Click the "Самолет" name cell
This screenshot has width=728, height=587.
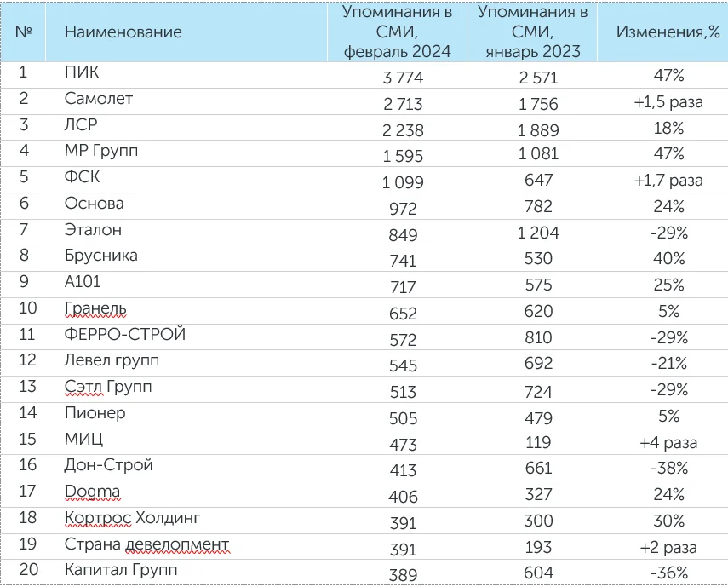click(99, 99)
